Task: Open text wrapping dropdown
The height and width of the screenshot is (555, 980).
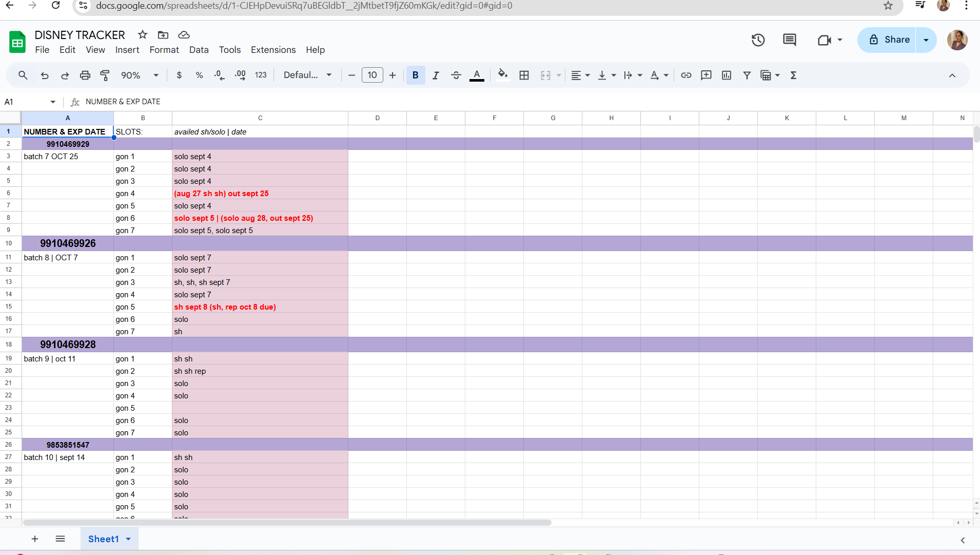Action: pos(633,75)
